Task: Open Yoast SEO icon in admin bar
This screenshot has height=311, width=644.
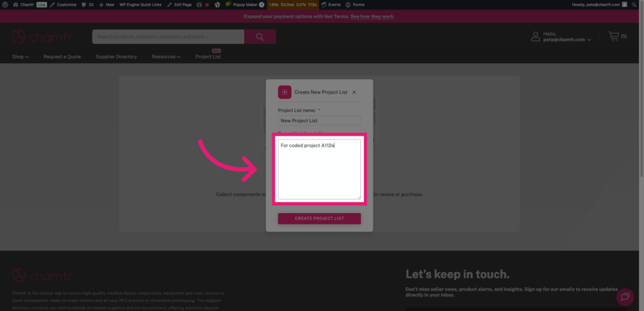Action: pyautogui.click(x=199, y=4)
